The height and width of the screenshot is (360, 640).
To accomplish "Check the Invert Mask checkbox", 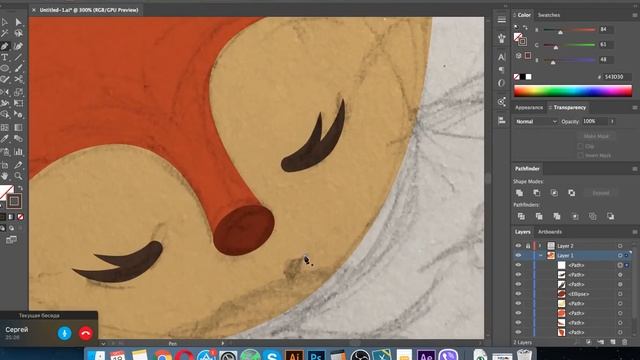I will pyautogui.click(x=580, y=156).
